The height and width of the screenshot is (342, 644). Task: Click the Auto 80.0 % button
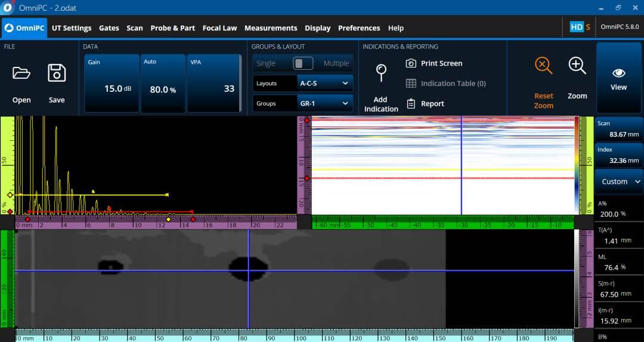click(163, 83)
